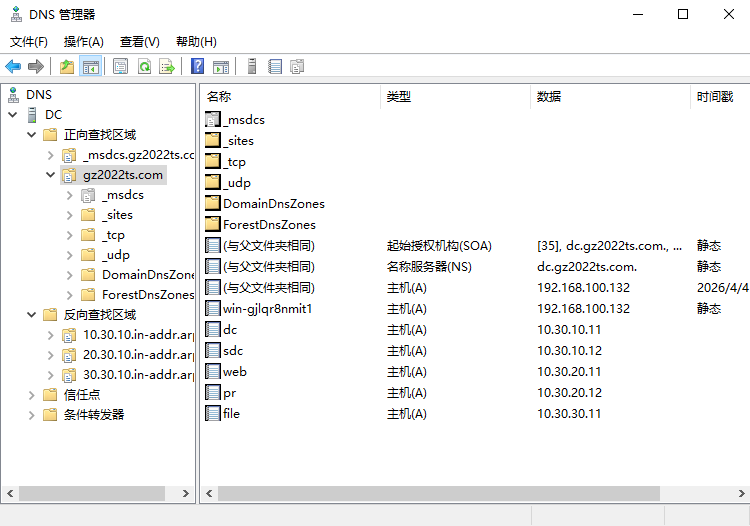The width and height of the screenshot is (750, 526).
Task: Click the Up One Level folder icon
Action: [67, 67]
